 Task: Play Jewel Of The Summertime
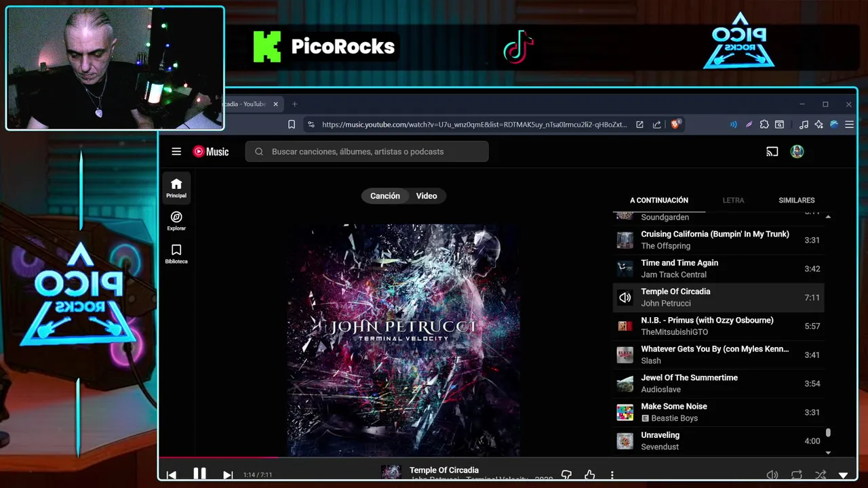coord(719,384)
